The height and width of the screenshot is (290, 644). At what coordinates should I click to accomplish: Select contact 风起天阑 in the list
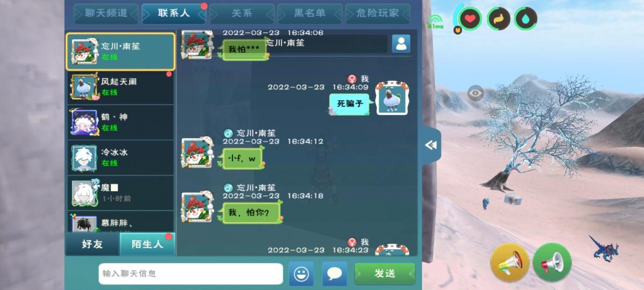click(120, 87)
